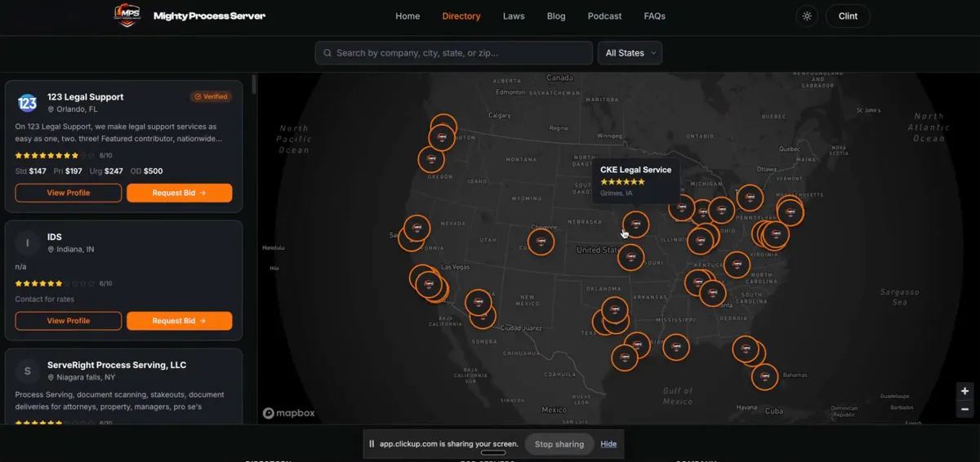Click the 123 Legal Support star rating
This screenshot has width=980, height=462.
click(55, 155)
